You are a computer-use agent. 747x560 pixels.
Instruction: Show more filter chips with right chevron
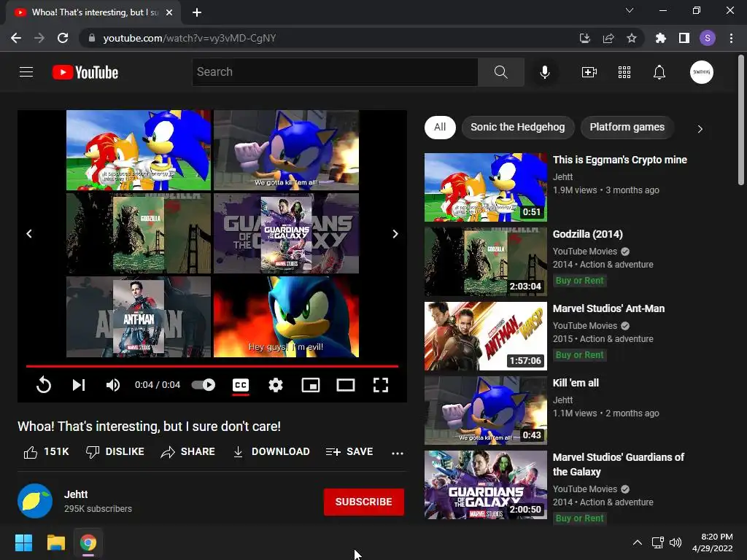(x=700, y=128)
